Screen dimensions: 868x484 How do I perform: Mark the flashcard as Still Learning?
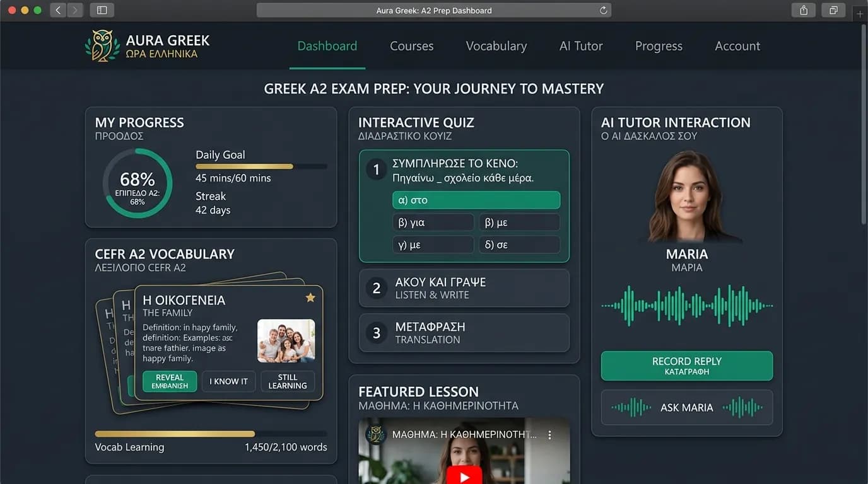pyautogui.click(x=288, y=381)
